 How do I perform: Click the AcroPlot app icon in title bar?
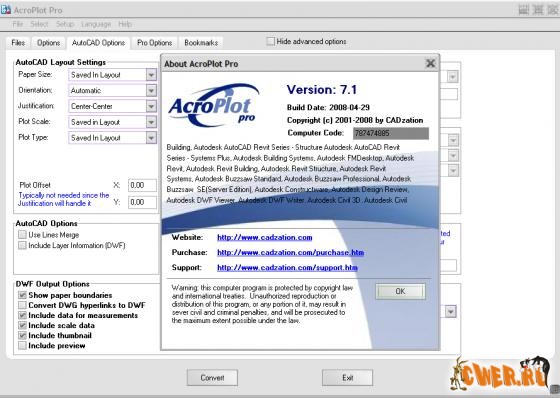(5, 10)
